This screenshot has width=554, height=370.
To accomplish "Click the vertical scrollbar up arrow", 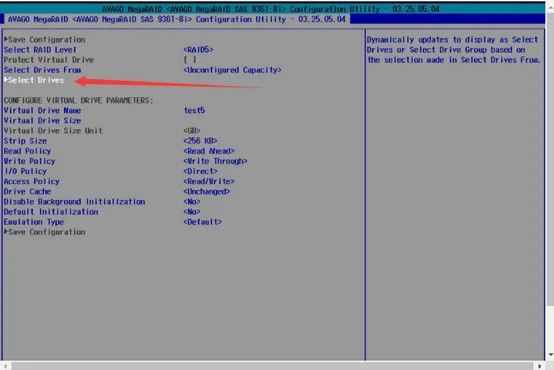I will click(551, 7).
